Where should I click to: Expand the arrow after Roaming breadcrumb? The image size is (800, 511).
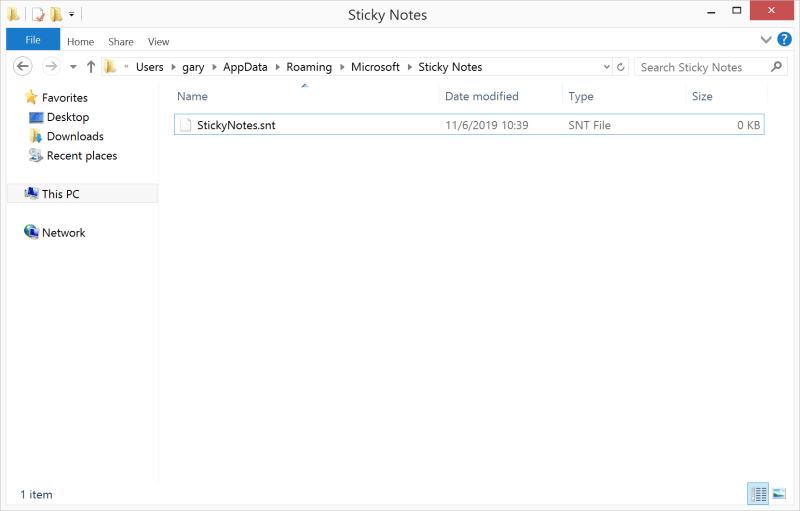[341, 67]
